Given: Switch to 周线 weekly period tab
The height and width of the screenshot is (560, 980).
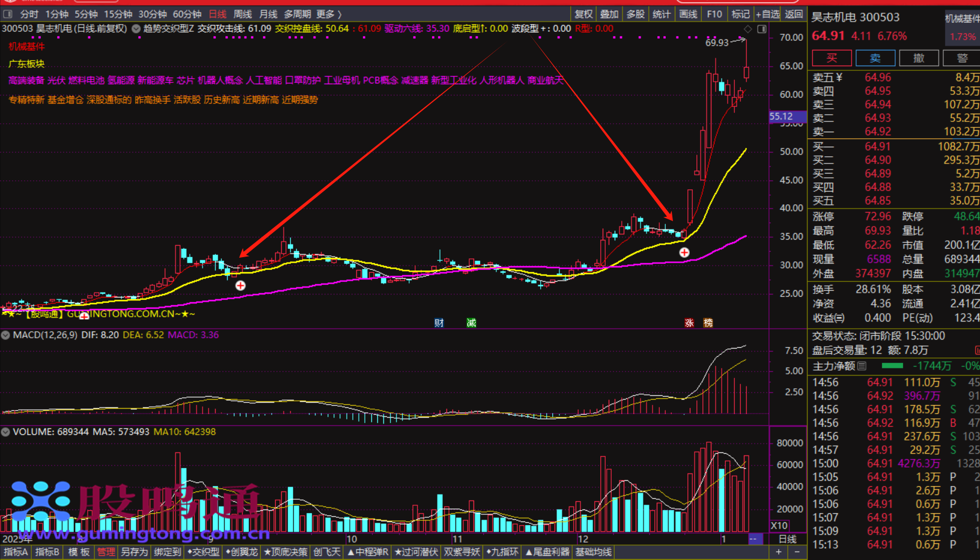Looking at the screenshot, I should [x=243, y=14].
